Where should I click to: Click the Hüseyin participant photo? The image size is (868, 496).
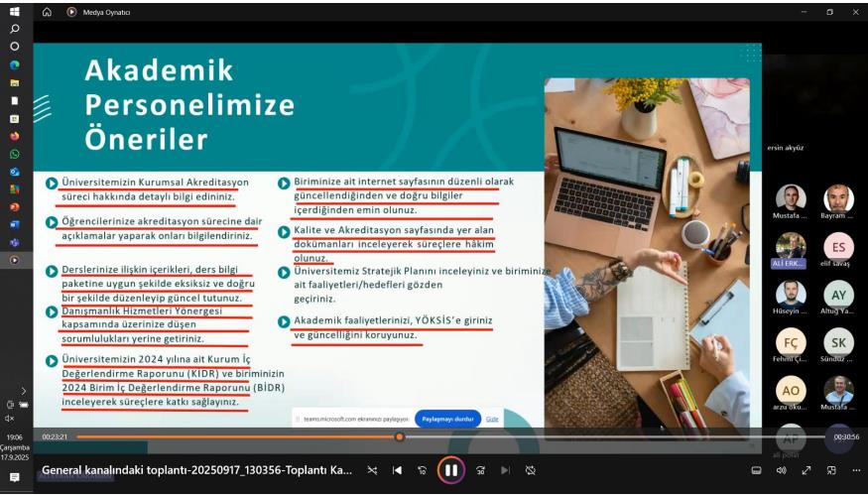tap(791, 295)
